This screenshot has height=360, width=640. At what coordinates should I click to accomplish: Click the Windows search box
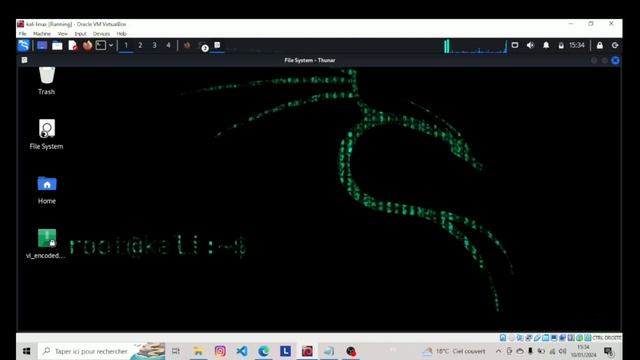[101, 351]
